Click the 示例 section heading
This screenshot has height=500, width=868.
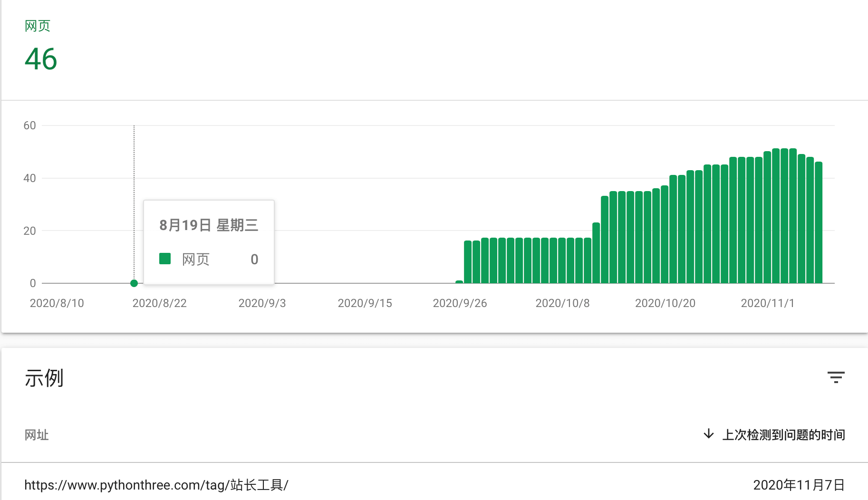[44, 378]
